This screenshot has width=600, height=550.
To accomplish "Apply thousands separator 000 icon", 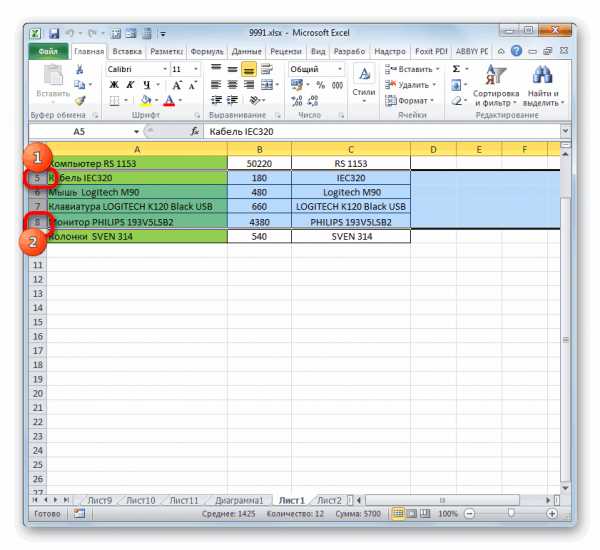I will (337, 85).
